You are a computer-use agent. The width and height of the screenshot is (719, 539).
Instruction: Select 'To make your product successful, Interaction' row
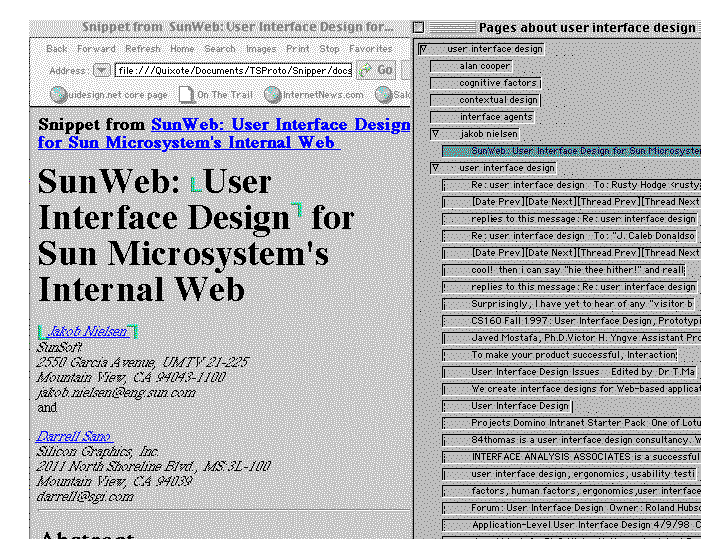pyautogui.click(x=560, y=355)
